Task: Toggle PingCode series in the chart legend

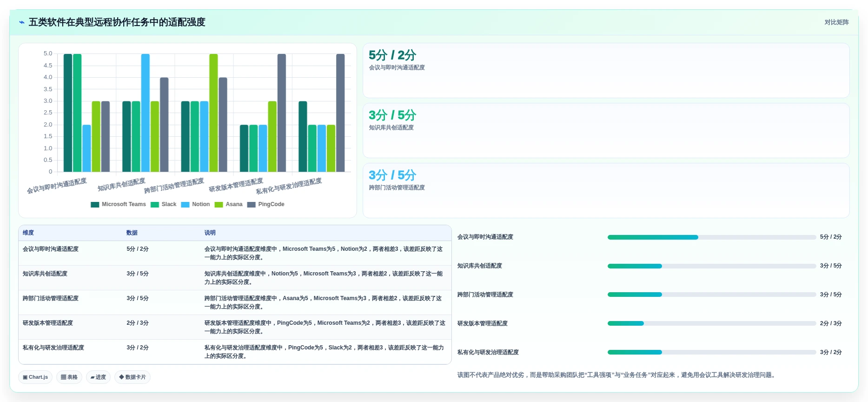Action: click(266, 204)
